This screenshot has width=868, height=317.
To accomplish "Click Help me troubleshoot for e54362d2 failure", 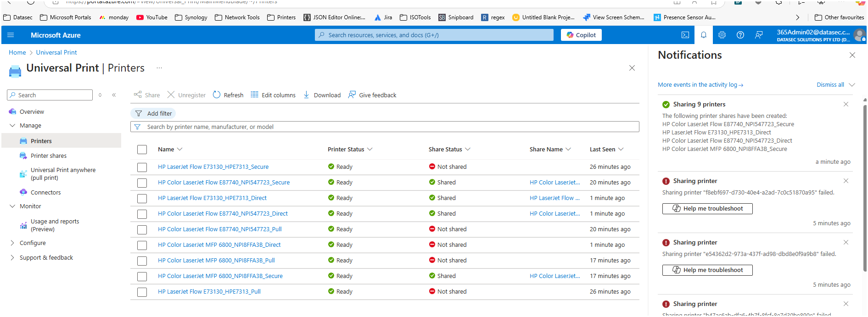I will pos(707,270).
